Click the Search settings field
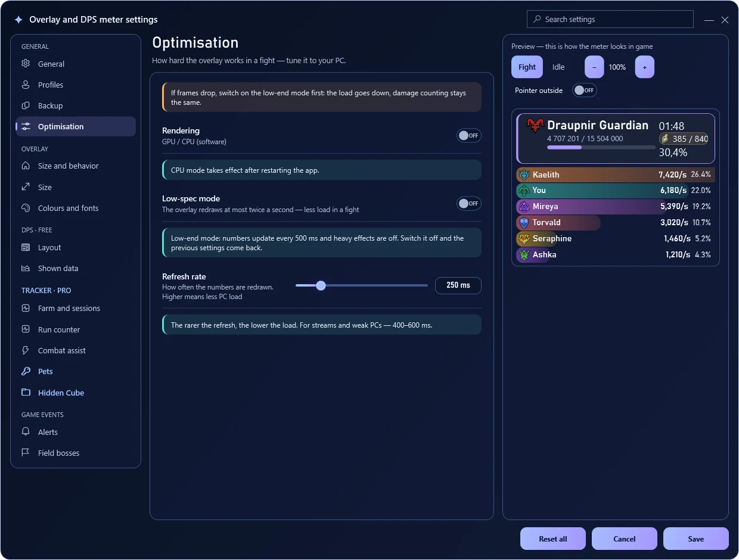Image resolution: width=739 pixels, height=560 pixels. 610,19
